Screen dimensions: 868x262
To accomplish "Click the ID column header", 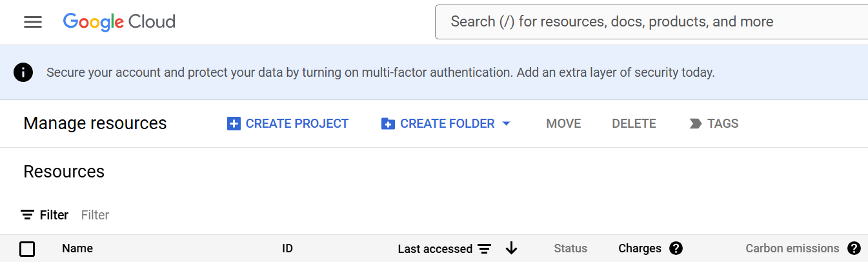I will [x=288, y=248].
